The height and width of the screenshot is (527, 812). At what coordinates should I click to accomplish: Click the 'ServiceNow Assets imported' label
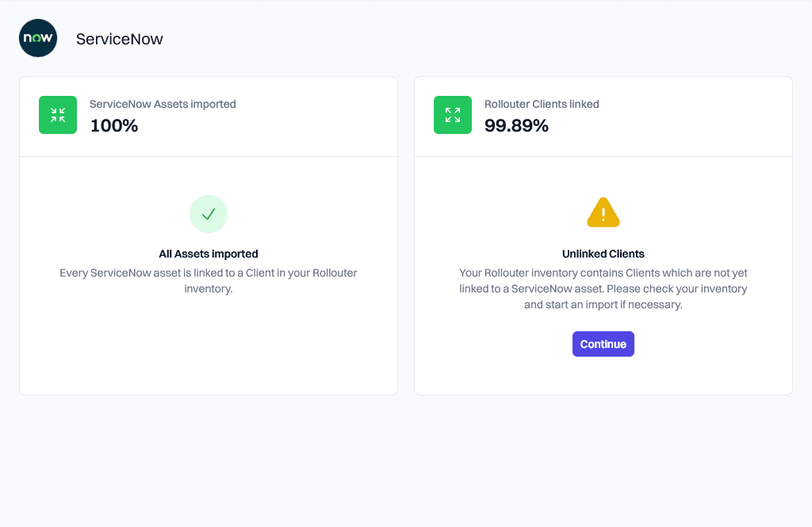pyautogui.click(x=163, y=104)
